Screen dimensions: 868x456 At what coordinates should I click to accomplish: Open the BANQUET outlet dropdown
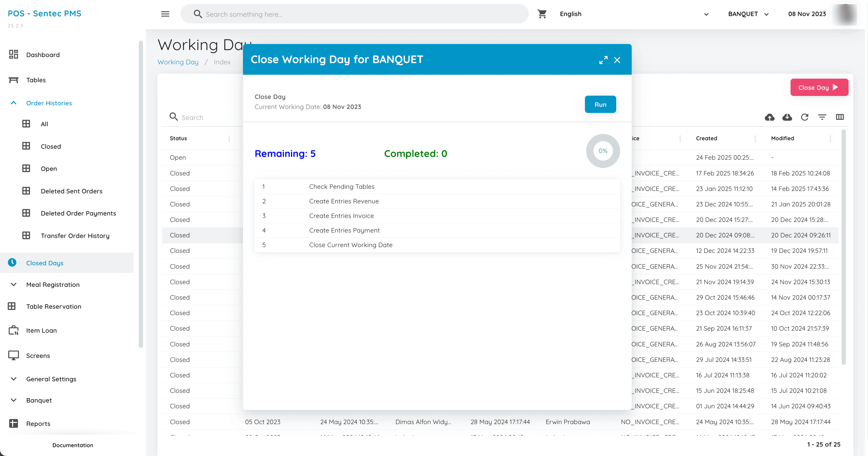point(748,14)
